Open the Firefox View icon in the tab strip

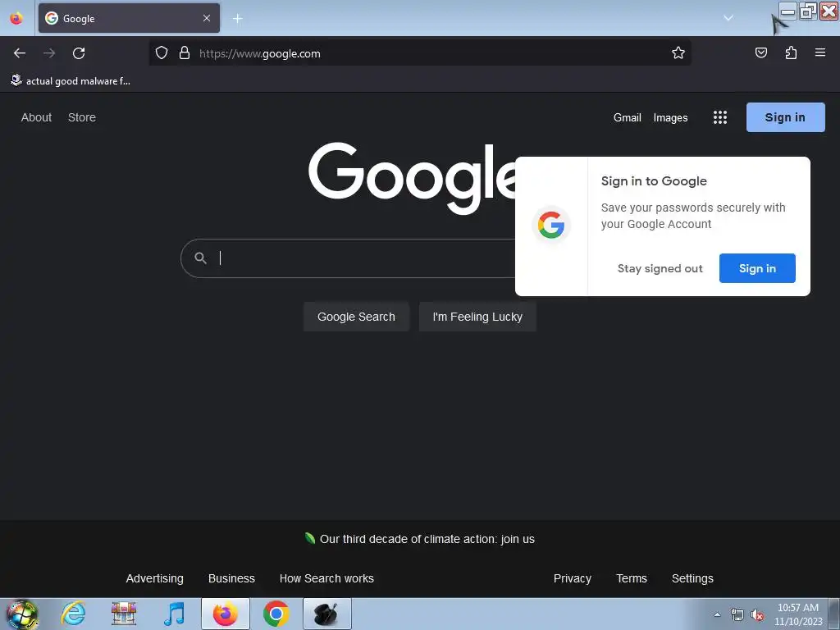16,18
